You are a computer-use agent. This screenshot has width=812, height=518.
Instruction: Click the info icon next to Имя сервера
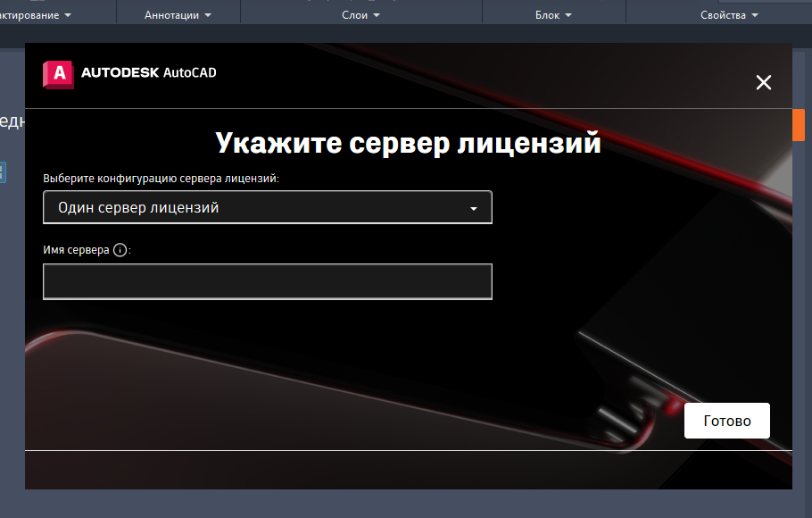click(120, 250)
